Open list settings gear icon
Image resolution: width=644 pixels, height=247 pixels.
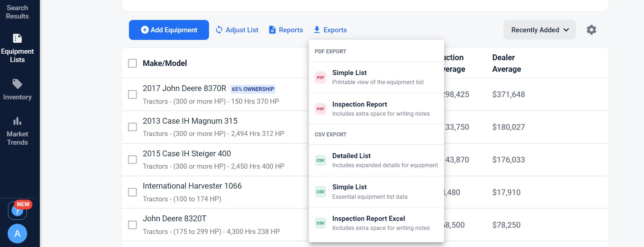[x=591, y=30]
